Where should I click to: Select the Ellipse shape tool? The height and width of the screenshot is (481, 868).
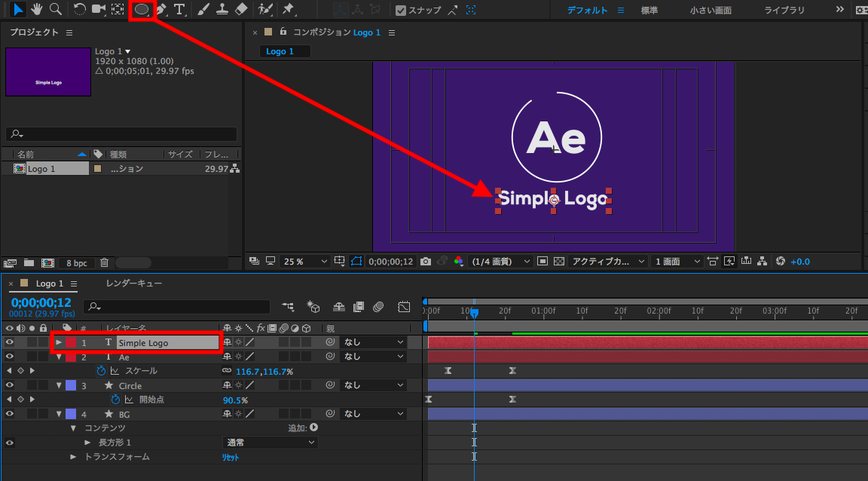click(142, 9)
